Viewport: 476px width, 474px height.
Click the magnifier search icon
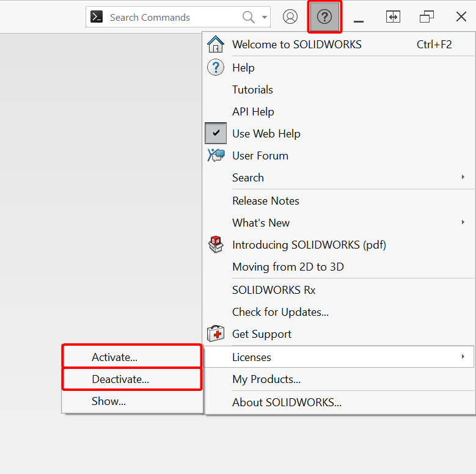coord(248,17)
